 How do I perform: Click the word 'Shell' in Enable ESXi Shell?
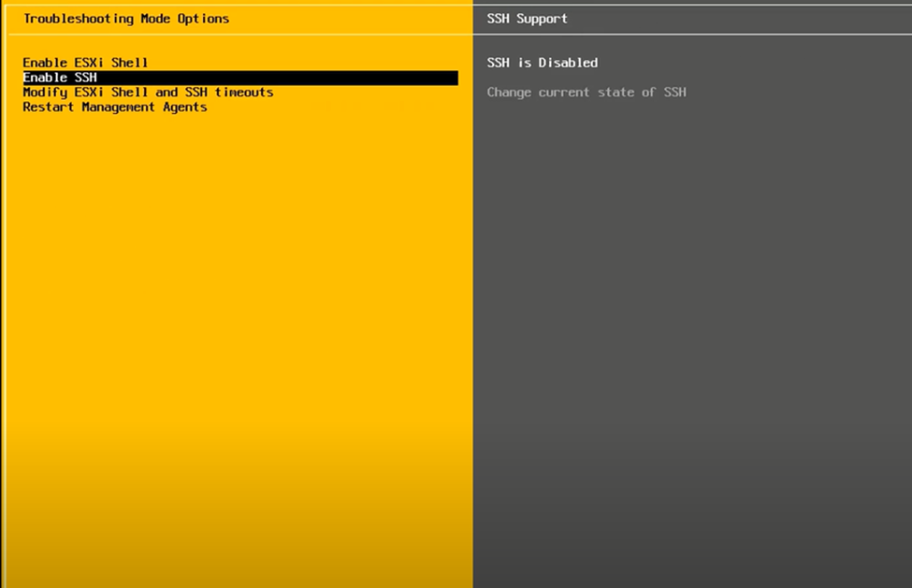coord(130,63)
